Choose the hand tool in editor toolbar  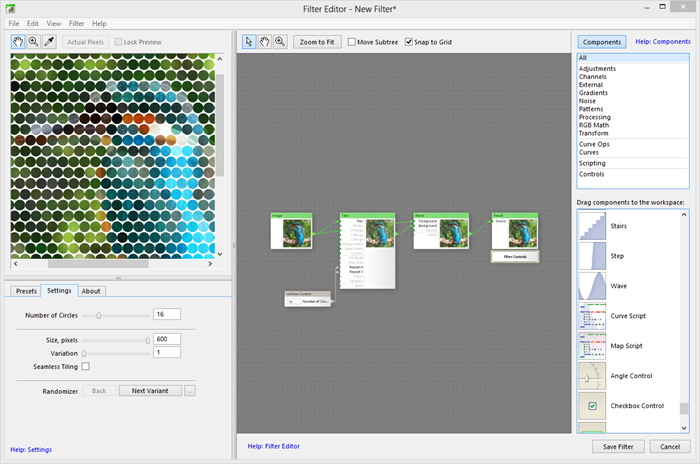tap(265, 42)
